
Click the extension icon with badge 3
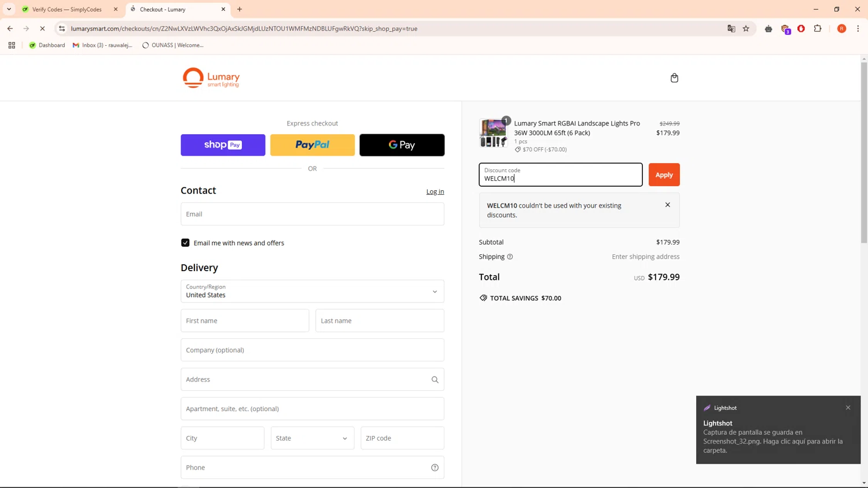point(785,29)
